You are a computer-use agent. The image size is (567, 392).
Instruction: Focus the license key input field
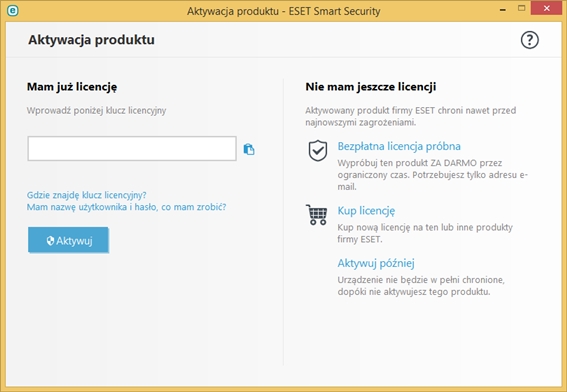[x=132, y=148]
